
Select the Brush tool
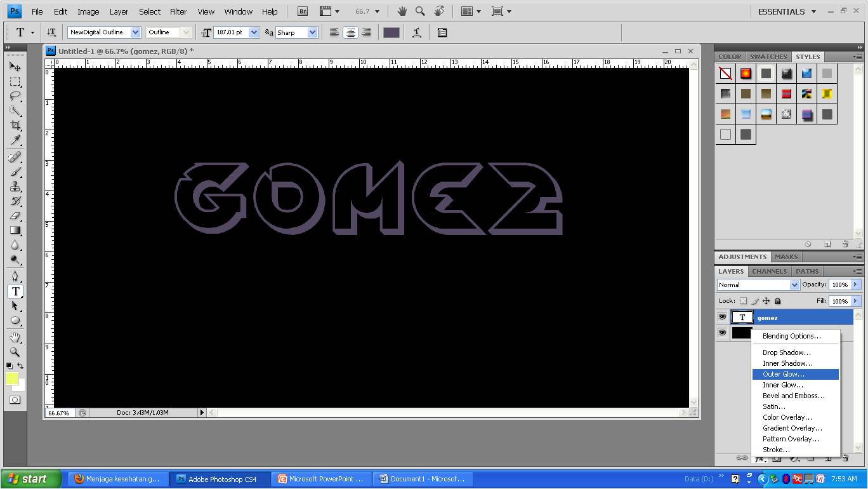(15, 172)
